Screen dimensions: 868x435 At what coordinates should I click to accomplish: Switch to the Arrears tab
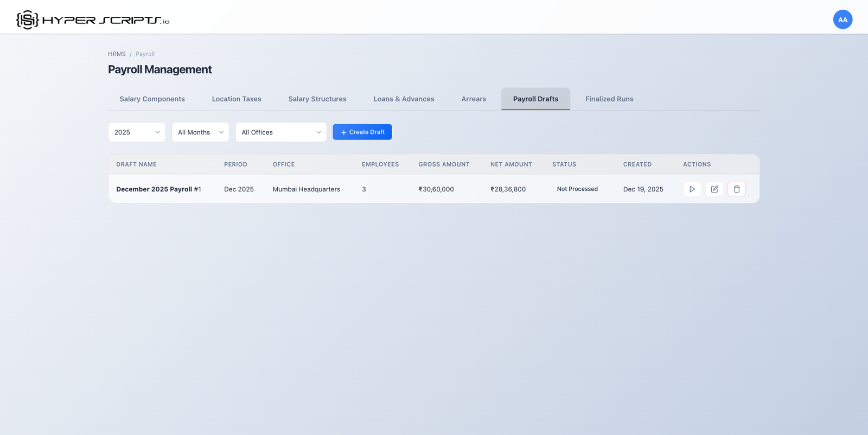pyautogui.click(x=474, y=99)
